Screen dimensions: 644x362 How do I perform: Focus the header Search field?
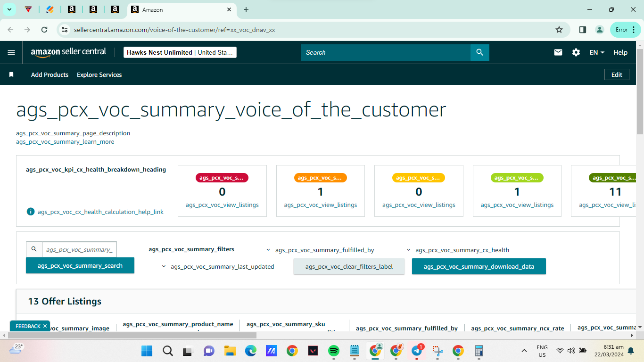click(x=386, y=52)
